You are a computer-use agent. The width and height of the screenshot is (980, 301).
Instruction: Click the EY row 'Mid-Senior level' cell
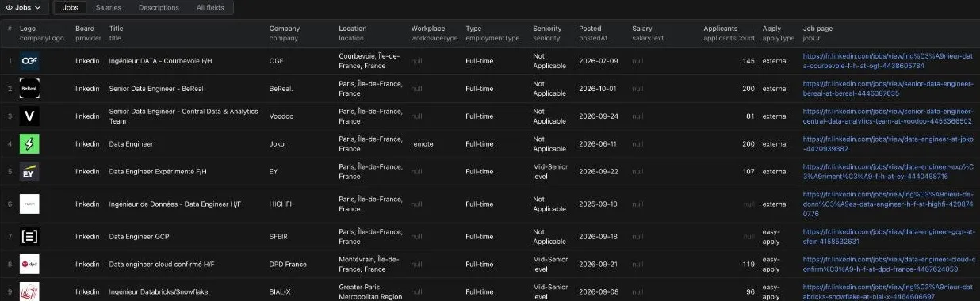(x=550, y=172)
